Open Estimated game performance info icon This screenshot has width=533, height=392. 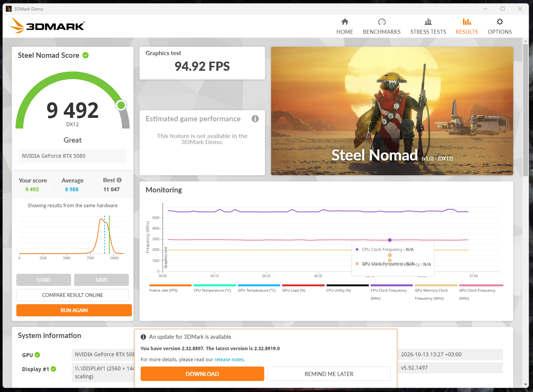(x=255, y=119)
